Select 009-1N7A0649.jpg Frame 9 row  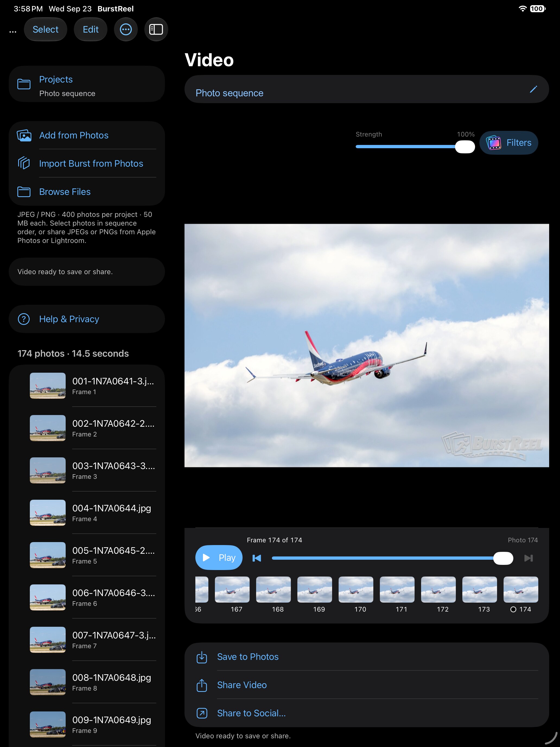[x=87, y=724]
